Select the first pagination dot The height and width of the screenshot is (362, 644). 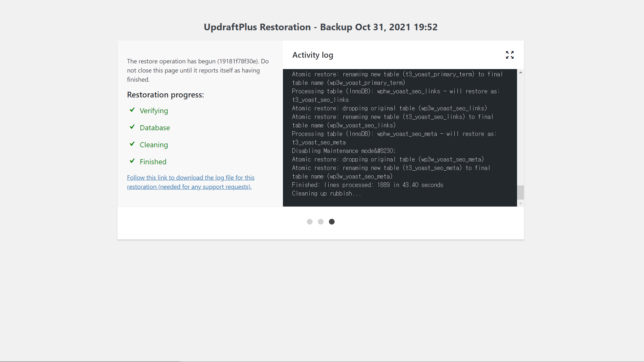click(310, 222)
